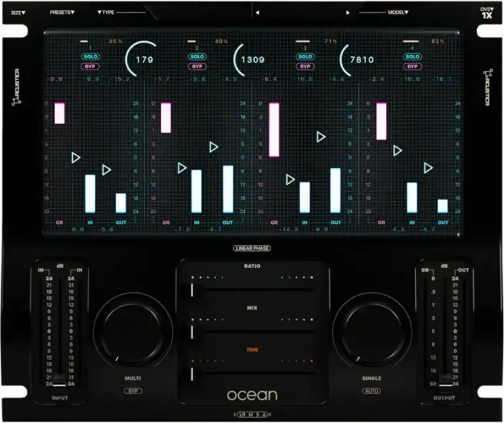Click the RATIO slider handle

[192, 290]
